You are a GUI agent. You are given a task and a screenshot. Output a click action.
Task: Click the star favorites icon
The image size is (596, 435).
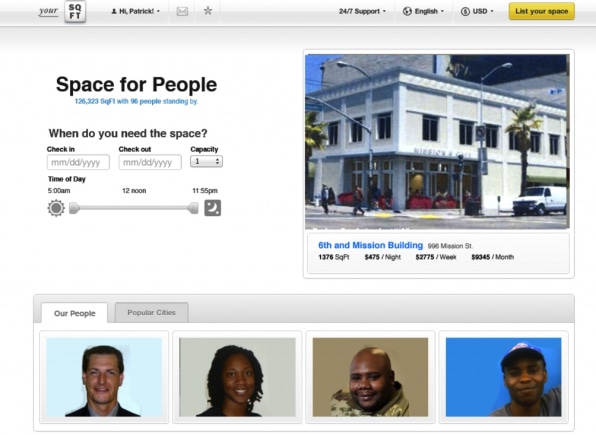tap(208, 11)
